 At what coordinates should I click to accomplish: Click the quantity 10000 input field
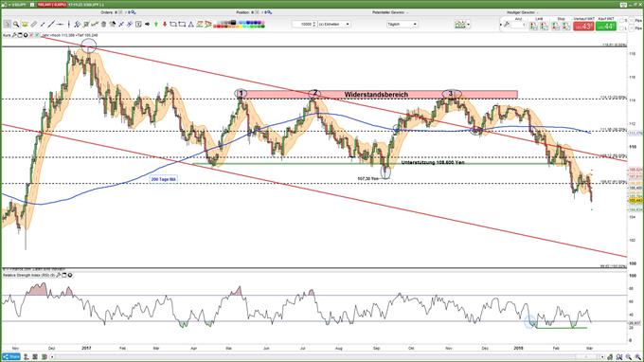pos(304,25)
